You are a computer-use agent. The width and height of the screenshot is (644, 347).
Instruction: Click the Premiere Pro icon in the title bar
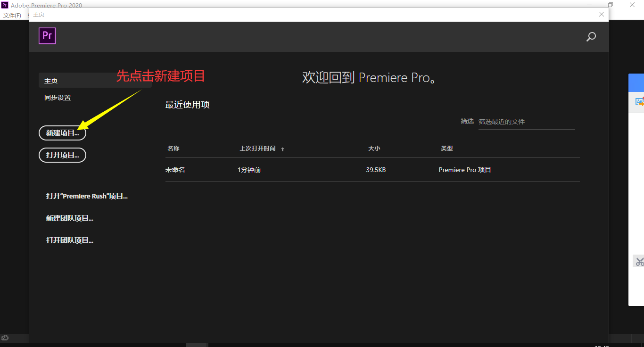[5, 5]
